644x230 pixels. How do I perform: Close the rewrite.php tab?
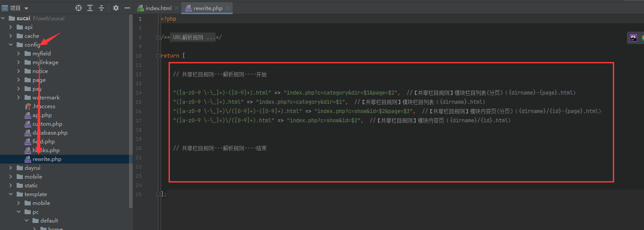tap(227, 8)
